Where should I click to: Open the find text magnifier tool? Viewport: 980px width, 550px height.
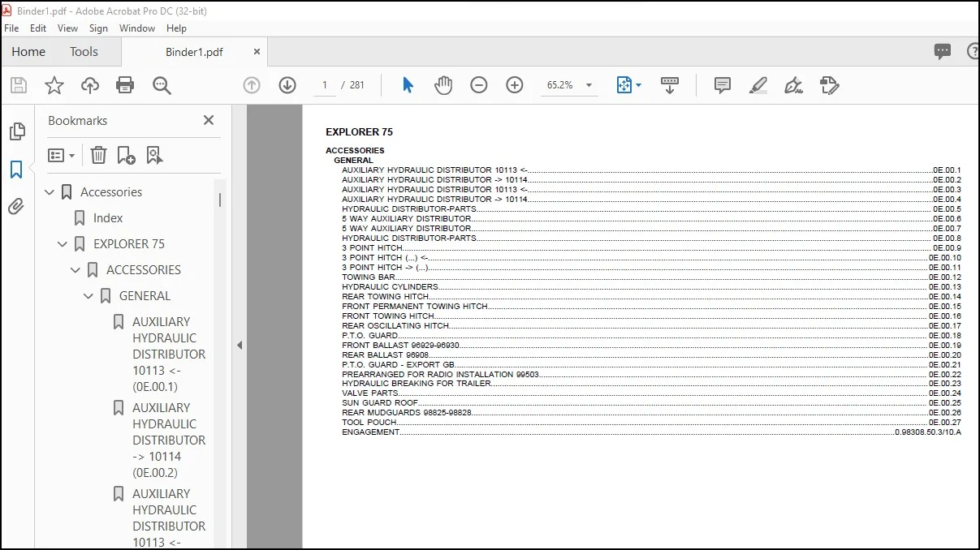[x=162, y=85]
